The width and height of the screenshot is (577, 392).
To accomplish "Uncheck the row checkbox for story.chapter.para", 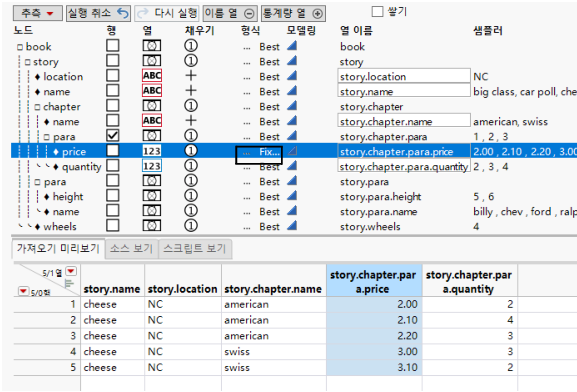I will click(x=113, y=136).
